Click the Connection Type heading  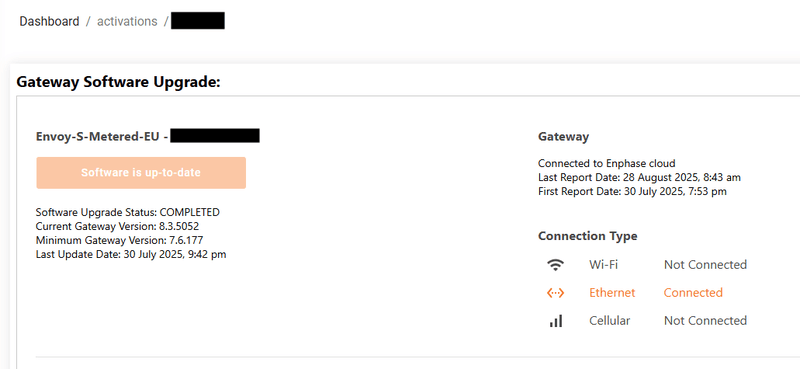point(587,236)
